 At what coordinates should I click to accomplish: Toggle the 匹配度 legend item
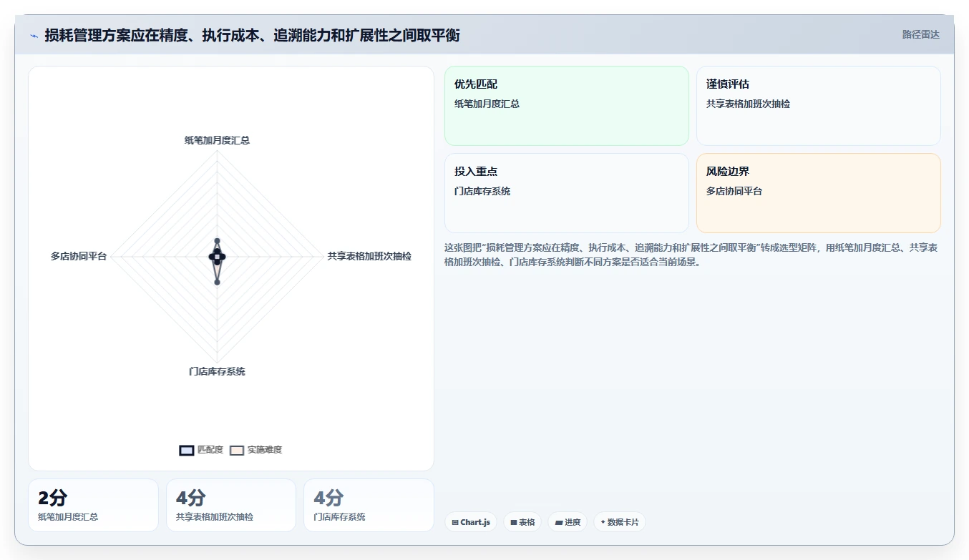pos(201,450)
